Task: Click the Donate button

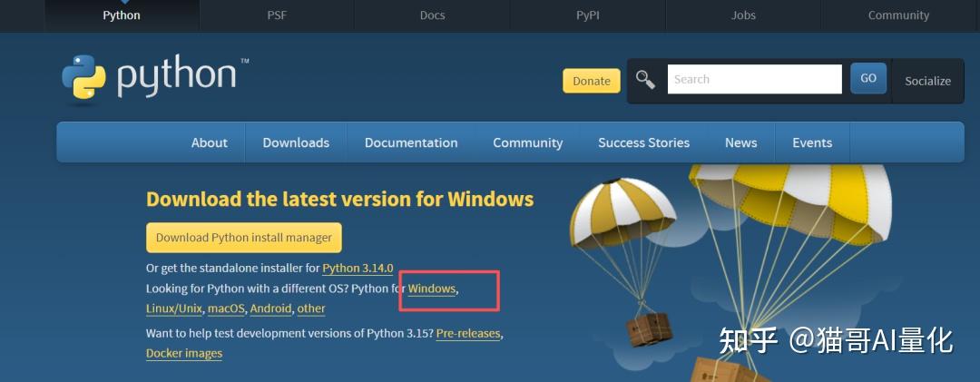Action: coord(592,81)
